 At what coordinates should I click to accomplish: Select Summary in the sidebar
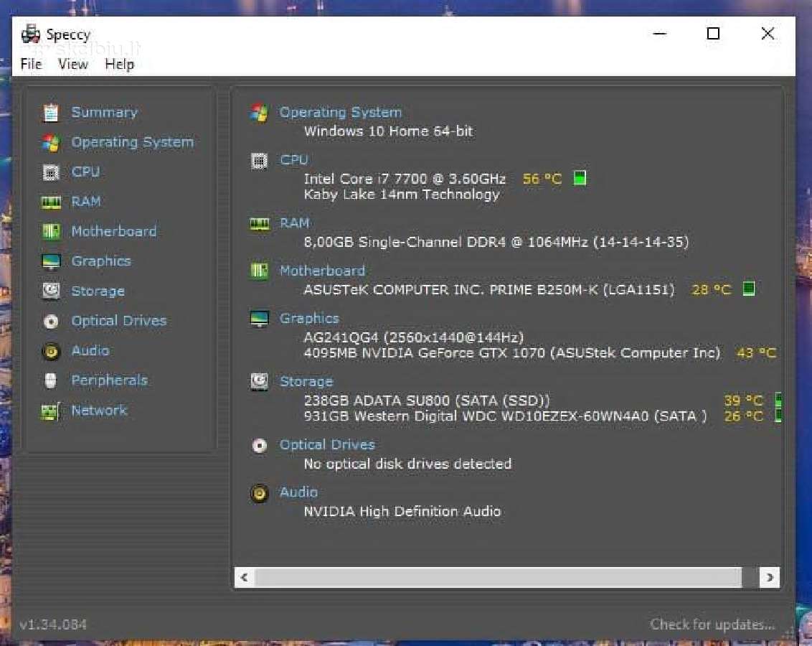pyautogui.click(x=104, y=113)
